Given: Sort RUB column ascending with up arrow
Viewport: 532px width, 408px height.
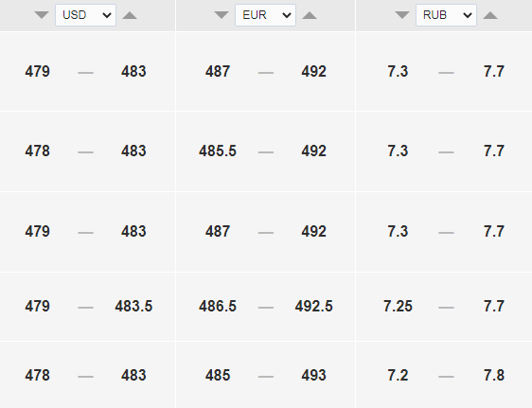Looking at the screenshot, I should point(490,15).
